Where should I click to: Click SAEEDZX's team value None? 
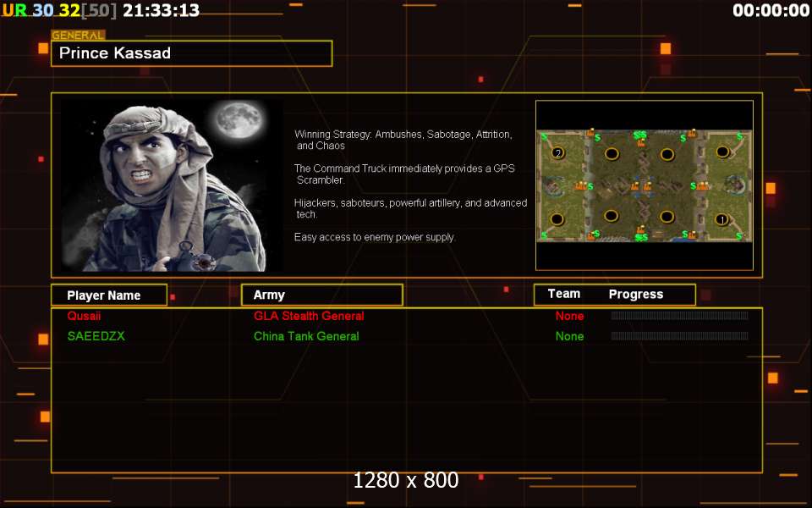(x=569, y=336)
